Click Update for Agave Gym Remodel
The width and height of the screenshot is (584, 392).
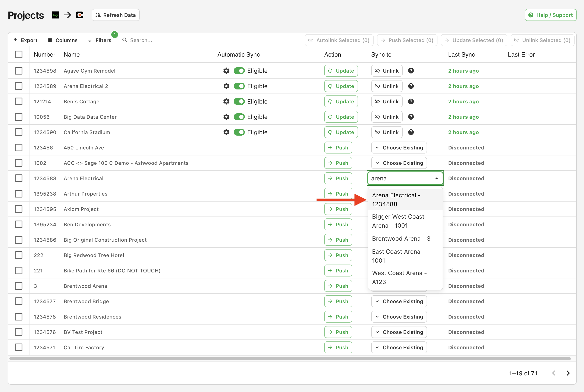(x=341, y=71)
